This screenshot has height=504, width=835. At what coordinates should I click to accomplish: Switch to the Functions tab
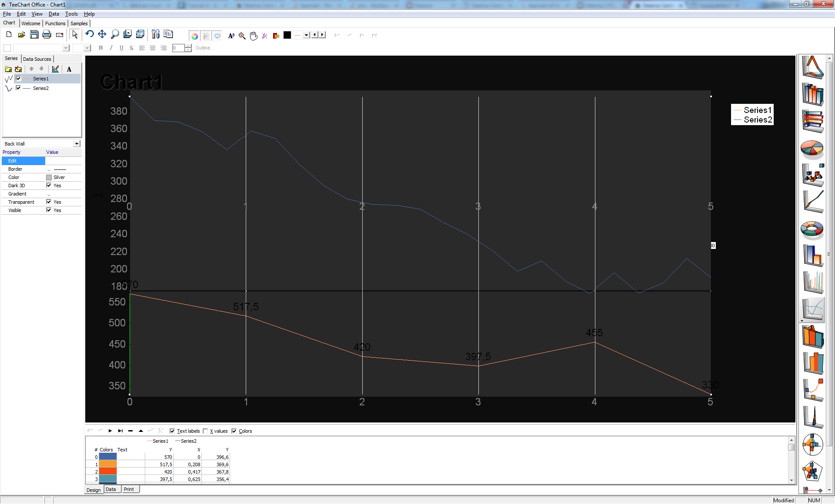tap(55, 23)
